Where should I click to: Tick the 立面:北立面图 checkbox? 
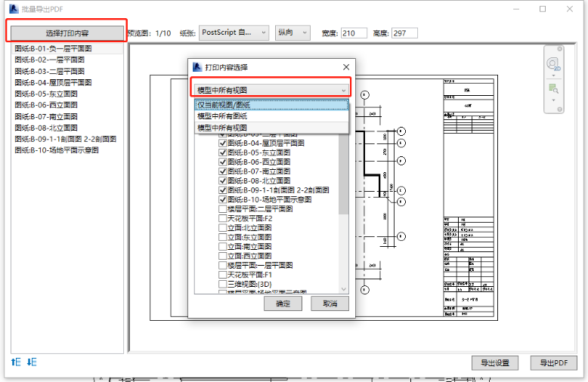223,227
